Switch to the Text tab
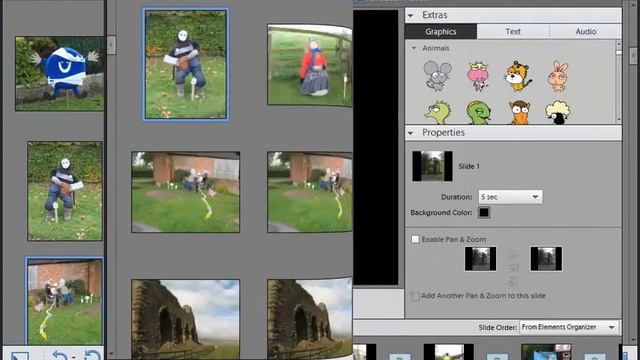Viewport: 640px width, 360px height. [513, 31]
